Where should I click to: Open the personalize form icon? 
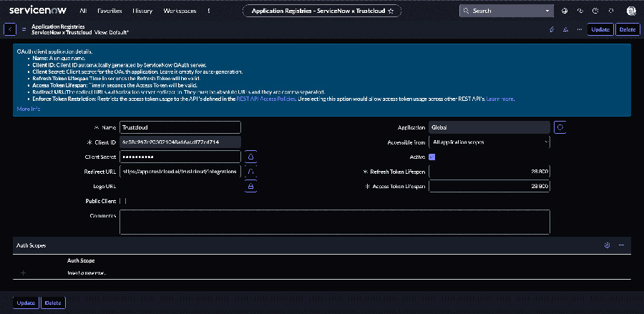click(565, 29)
